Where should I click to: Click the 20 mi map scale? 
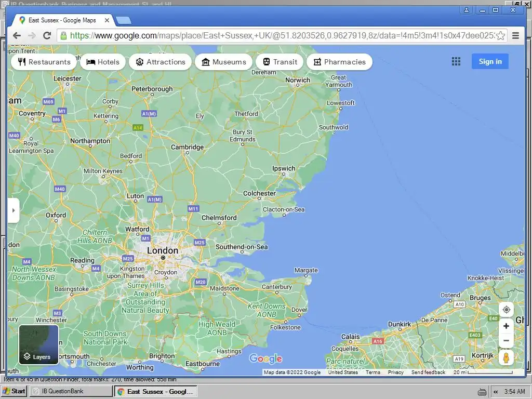click(x=483, y=372)
